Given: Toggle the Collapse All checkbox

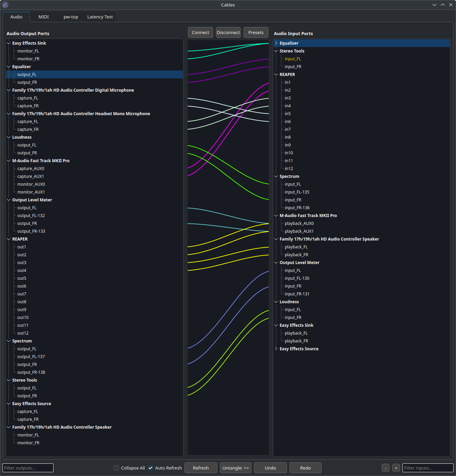Looking at the screenshot, I should pyautogui.click(x=116, y=468).
